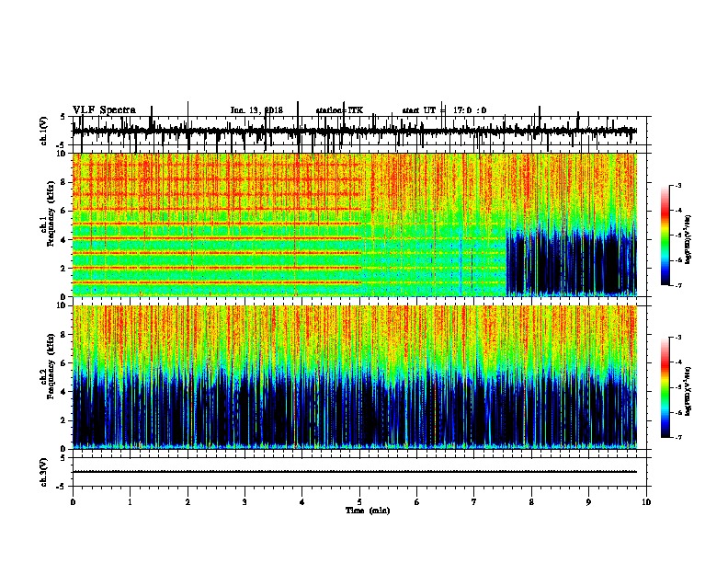Click the 'ch.1(V)' waveform axis label
Image resolution: width=728 pixels, height=563 pixels.
[x=44, y=131]
